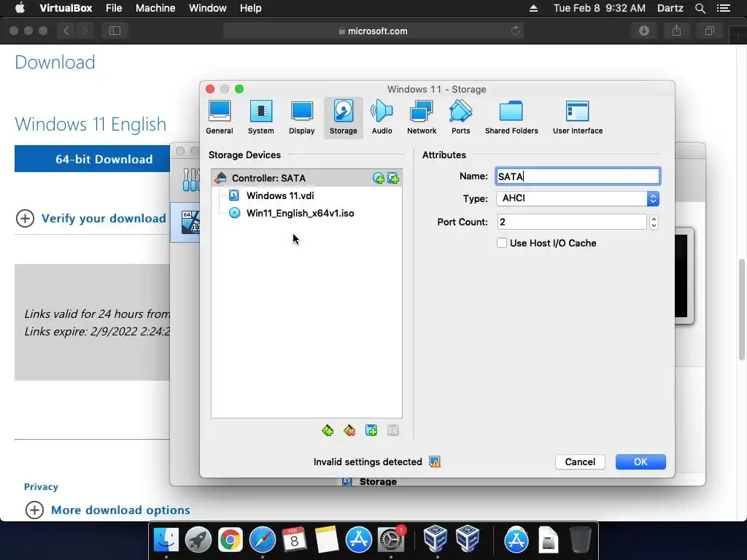Viewport: 747px width, 560px height.
Task: Open System Preferences from the Dock
Action: point(391,540)
